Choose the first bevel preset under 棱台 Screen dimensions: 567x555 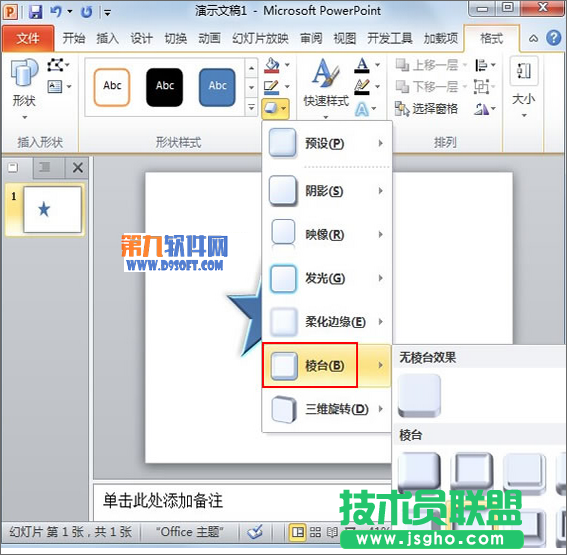pyautogui.click(x=419, y=473)
